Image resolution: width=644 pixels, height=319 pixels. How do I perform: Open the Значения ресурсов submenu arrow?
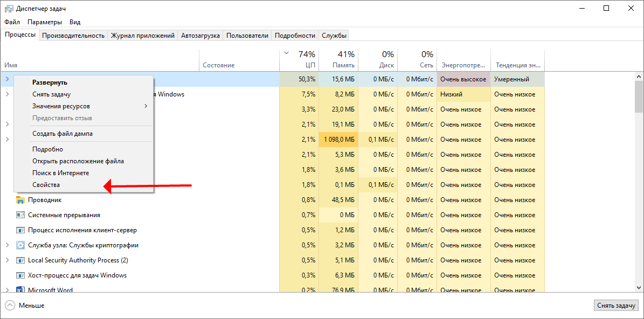click(x=146, y=106)
